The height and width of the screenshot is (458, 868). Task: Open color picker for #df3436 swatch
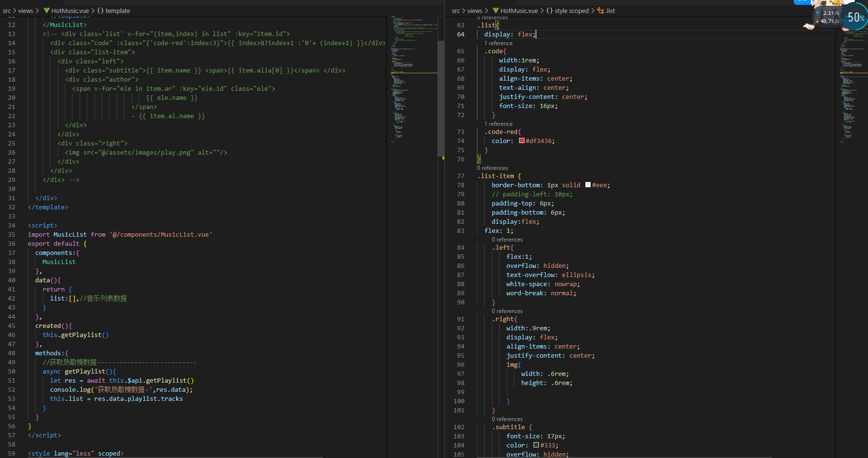[x=522, y=141]
